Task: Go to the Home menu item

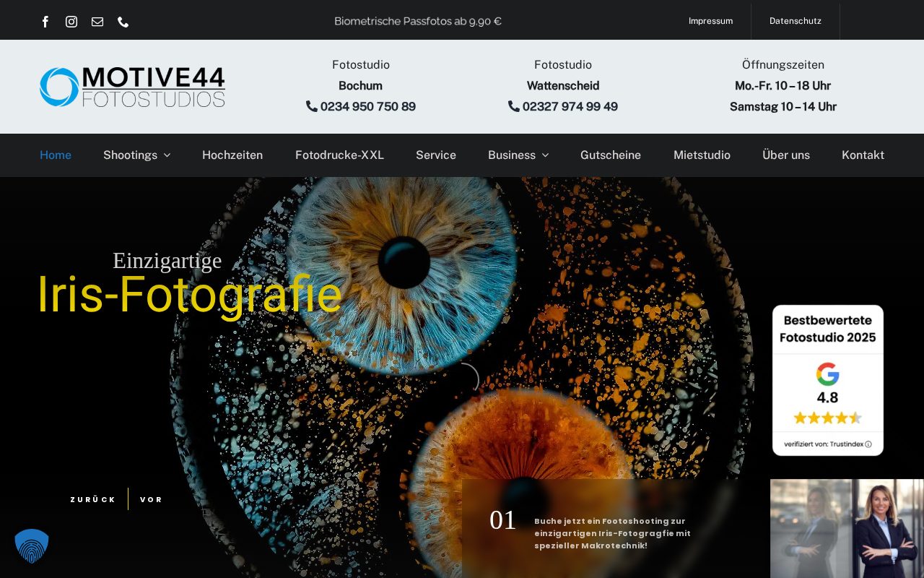Action: click(x=56, y=155)
